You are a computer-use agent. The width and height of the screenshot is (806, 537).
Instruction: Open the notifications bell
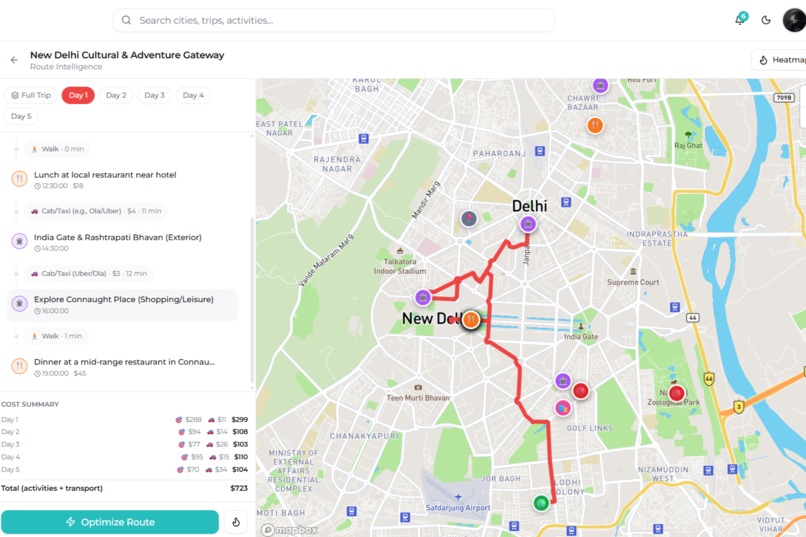[740, 20]
